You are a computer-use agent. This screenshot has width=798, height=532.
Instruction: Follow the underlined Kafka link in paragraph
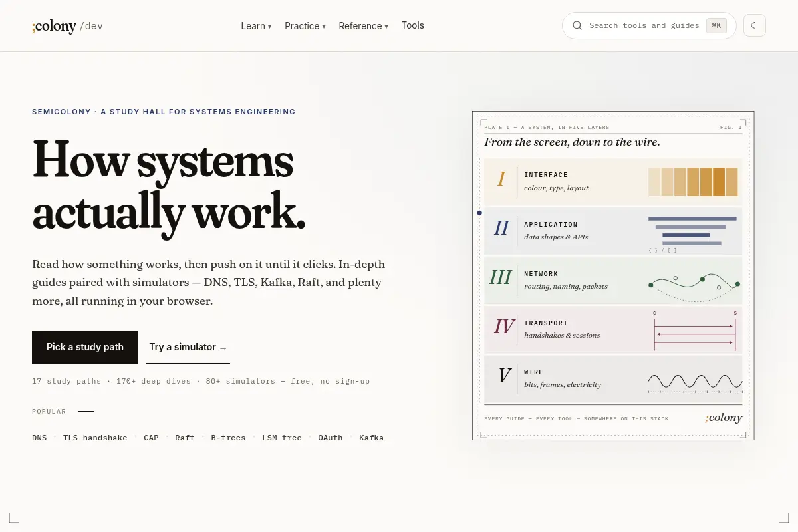pyautogui.click(x=276, y=282)
